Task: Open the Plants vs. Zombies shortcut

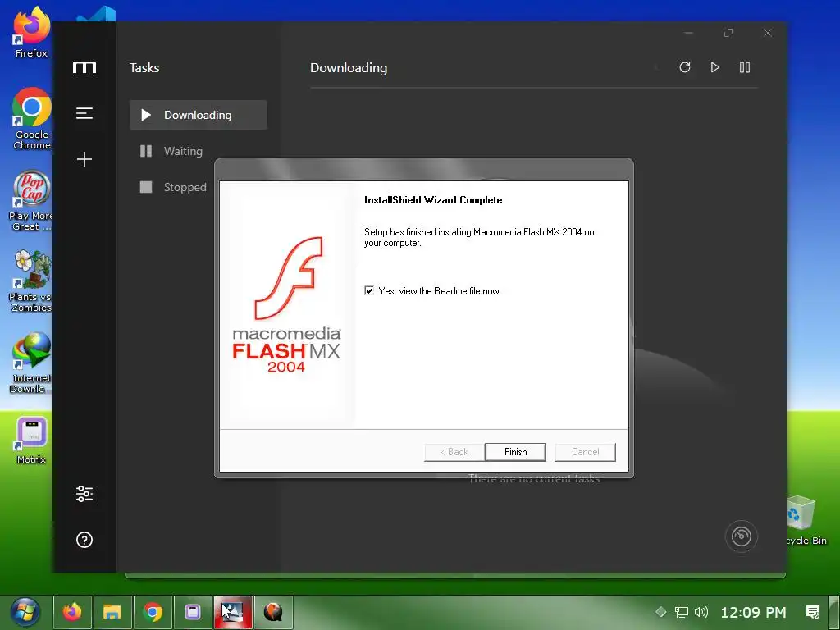Action: [x=31, y=281]
